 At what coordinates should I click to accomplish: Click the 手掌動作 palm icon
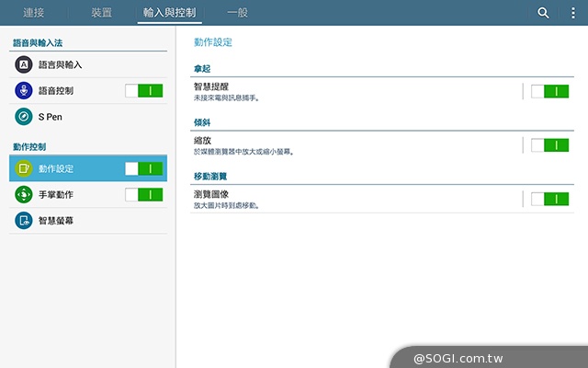click(23, 195)
